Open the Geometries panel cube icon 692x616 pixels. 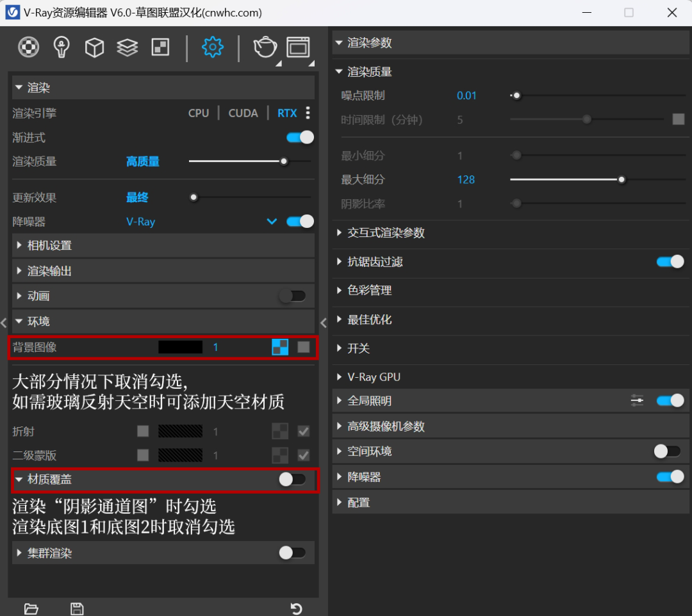[94, 47]
